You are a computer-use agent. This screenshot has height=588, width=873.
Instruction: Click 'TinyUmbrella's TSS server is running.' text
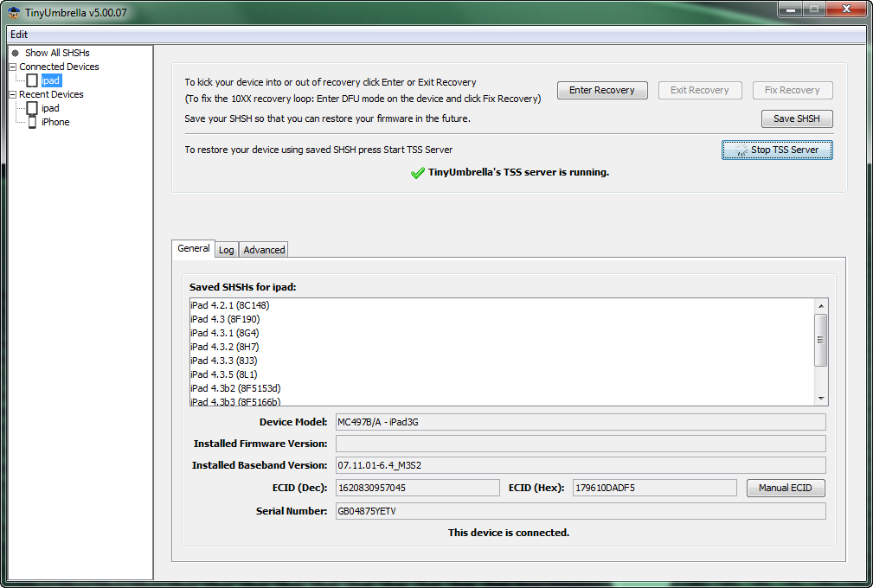[x=518, y=172]
